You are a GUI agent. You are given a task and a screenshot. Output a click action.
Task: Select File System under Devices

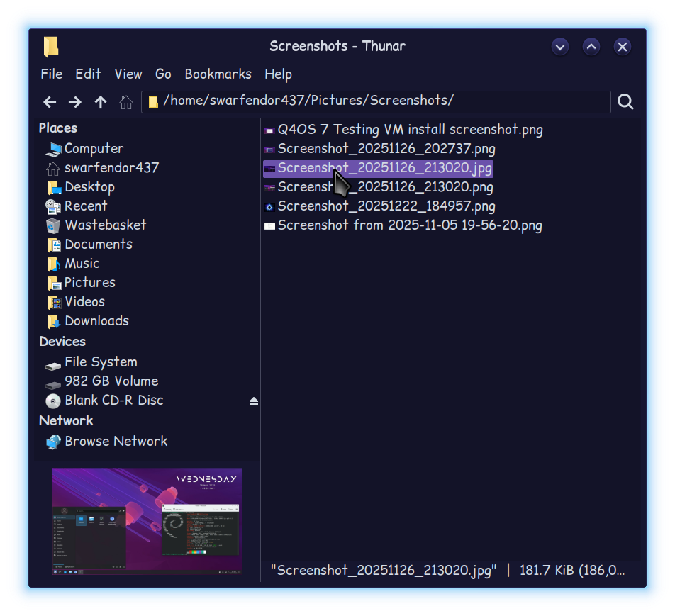100,362
